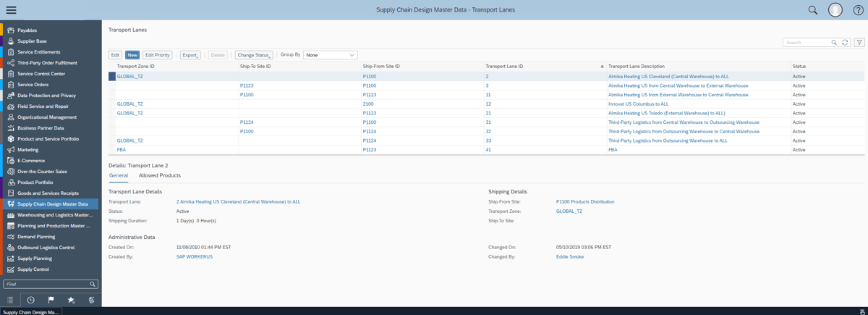Open the global search magnifier in header
This screenshot has height=315, width=868.
click(x=813, y=10)
